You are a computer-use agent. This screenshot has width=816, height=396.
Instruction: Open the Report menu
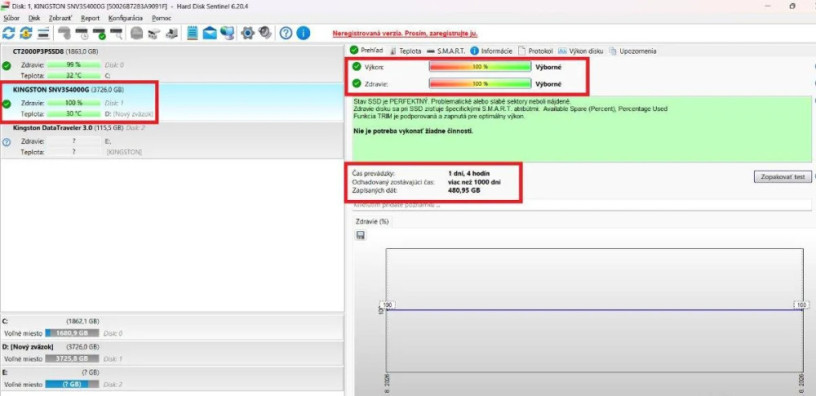[90, 18]
